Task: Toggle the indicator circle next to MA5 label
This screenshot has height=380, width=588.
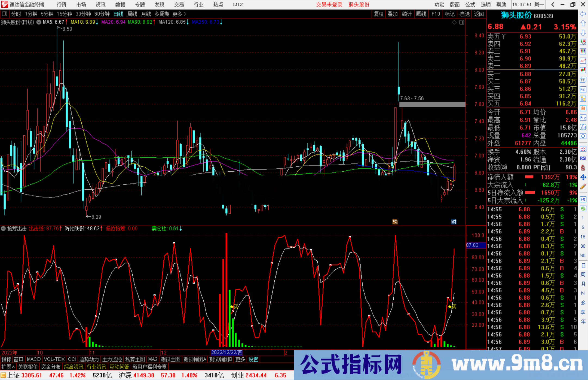Action: pos(38,22)
